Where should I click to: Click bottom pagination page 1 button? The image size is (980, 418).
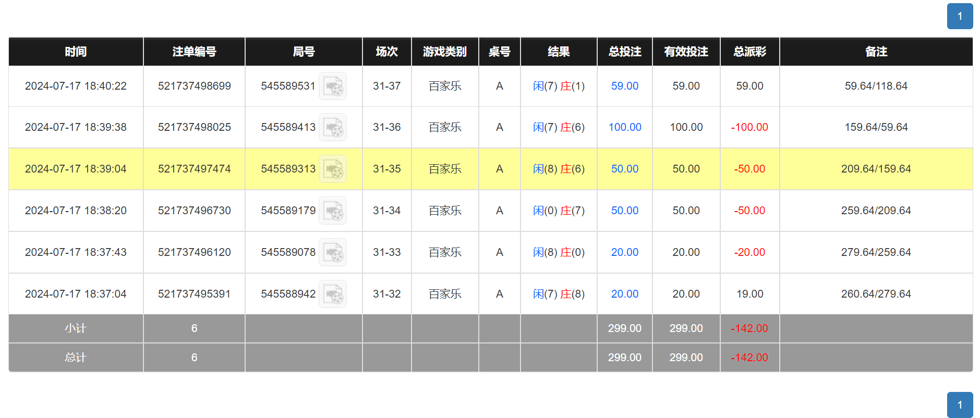pos(959,405)
